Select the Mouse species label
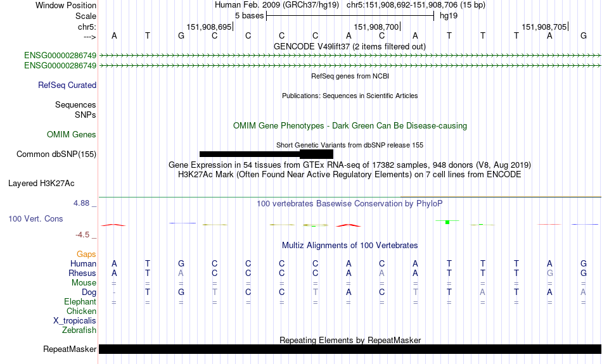Screen dimensions: 602x364 click(84, 283)
